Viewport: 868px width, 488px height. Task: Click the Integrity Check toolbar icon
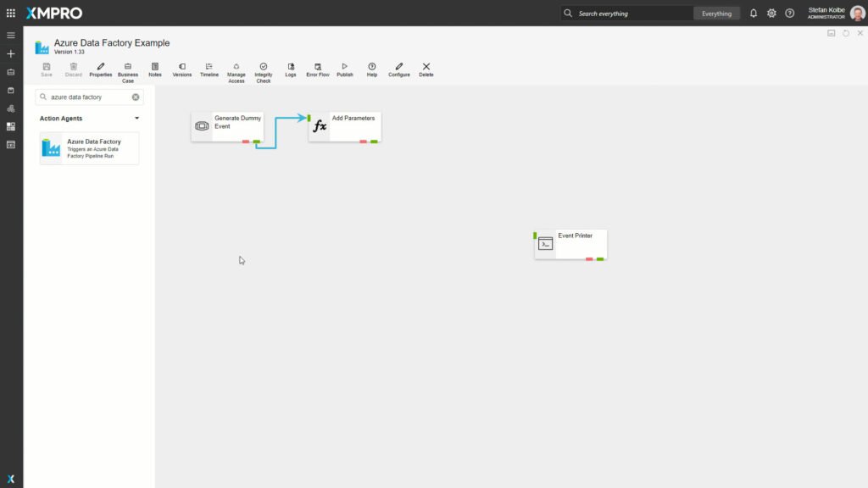point(264,67)
